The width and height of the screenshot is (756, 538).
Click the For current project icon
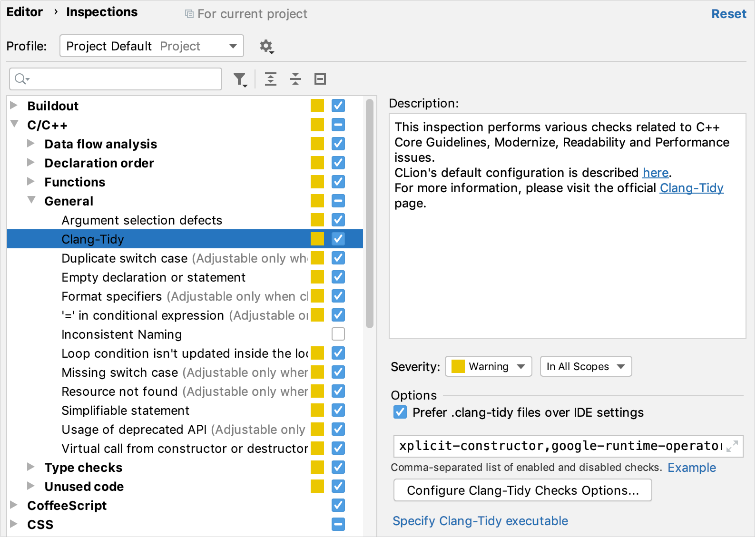pyautogui.click(x=189, y=14)
